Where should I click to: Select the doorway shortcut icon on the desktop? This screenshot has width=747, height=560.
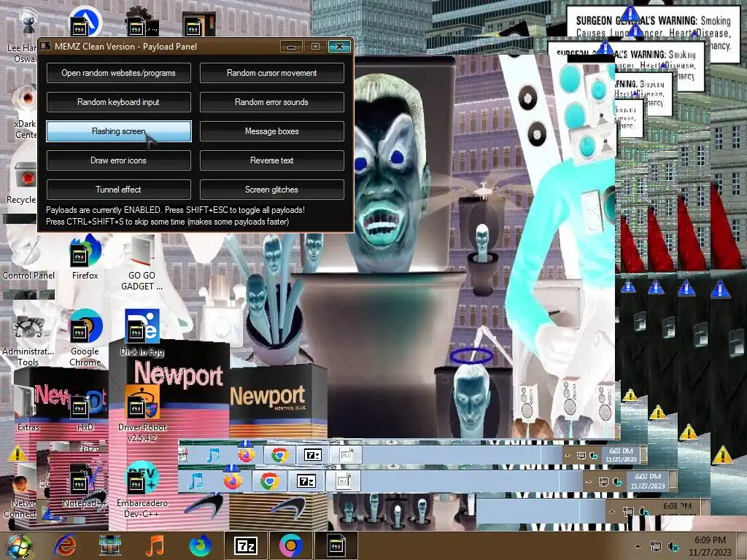[198, 24]
